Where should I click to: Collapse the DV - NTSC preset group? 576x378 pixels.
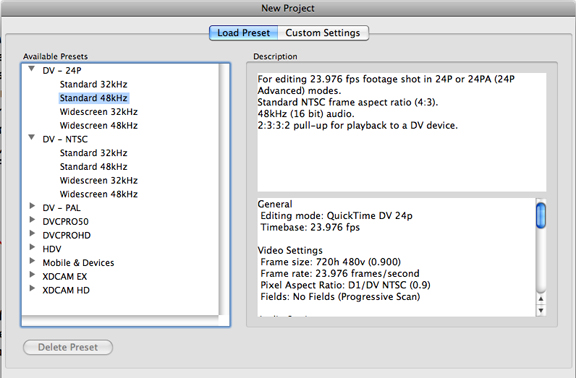(x=32, y=138)
